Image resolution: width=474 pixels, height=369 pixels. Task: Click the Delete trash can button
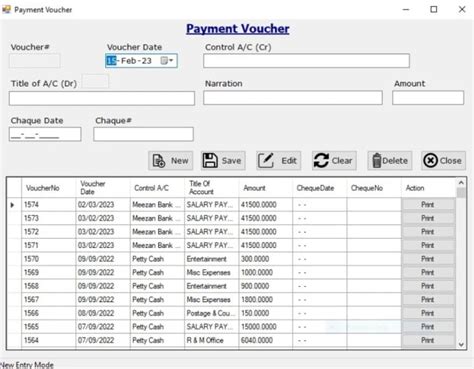pos(390,161)
